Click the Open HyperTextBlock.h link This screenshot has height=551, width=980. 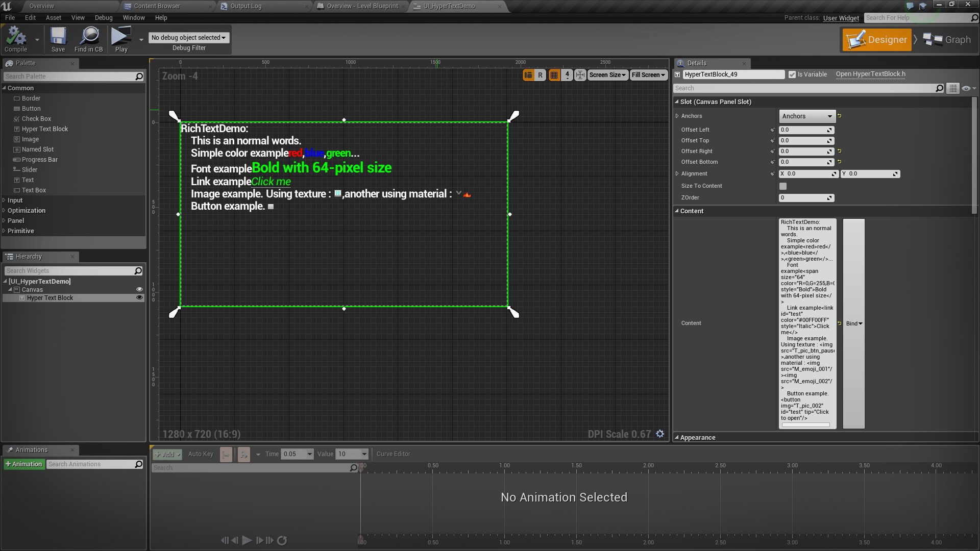(x=870, y=74)
